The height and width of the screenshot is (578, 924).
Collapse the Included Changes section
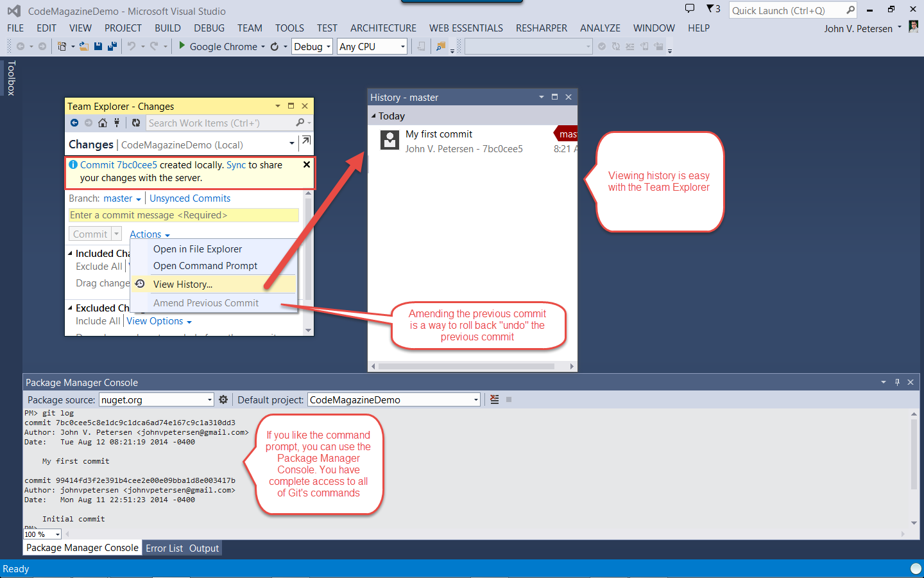[71, 253]
